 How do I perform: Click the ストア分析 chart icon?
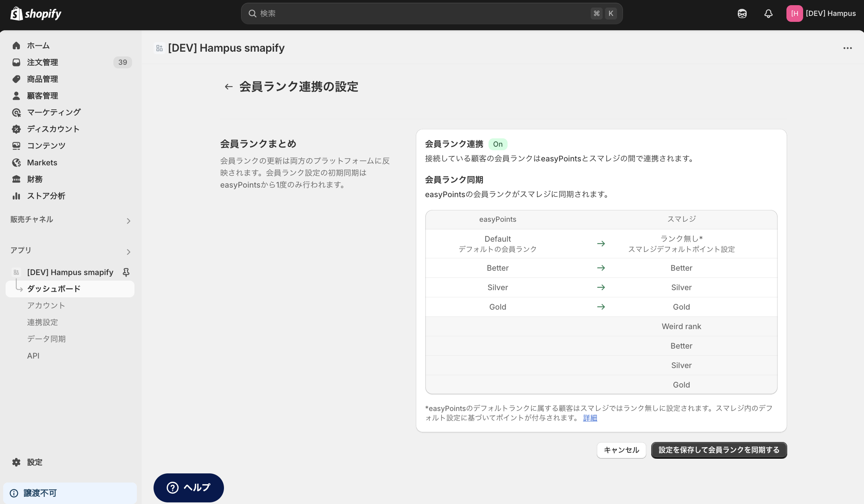[16, 196]
